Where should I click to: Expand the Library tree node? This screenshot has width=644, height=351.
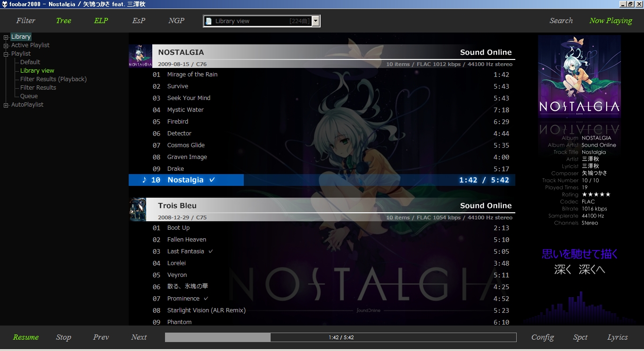(x=6, y=37)
